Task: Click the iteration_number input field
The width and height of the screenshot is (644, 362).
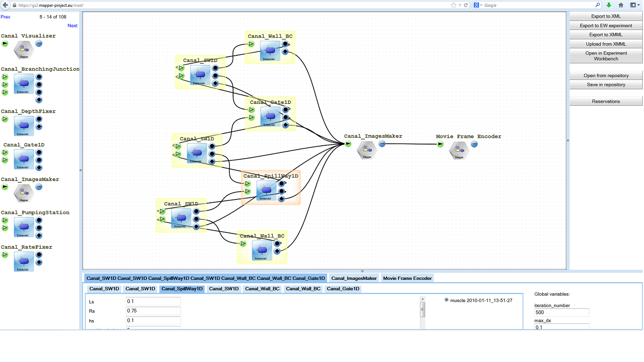Action: [561, 313]
